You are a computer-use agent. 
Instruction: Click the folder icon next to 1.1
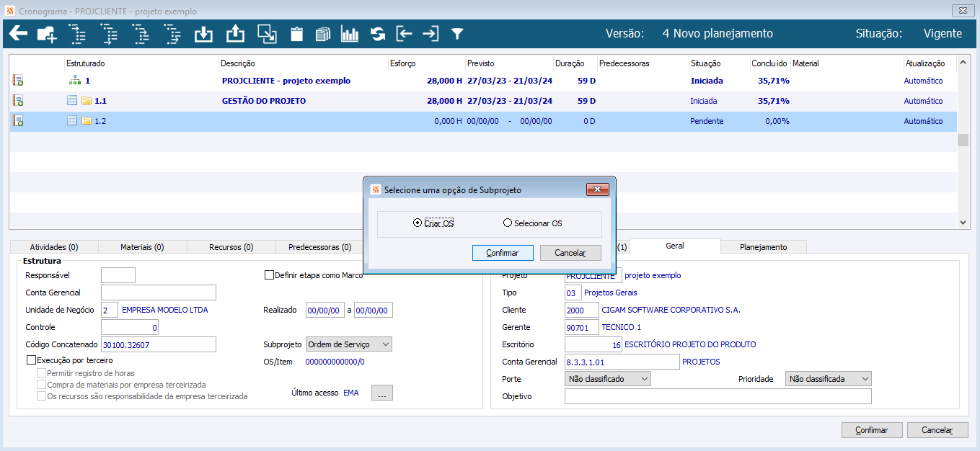click(x=87, y=101)
